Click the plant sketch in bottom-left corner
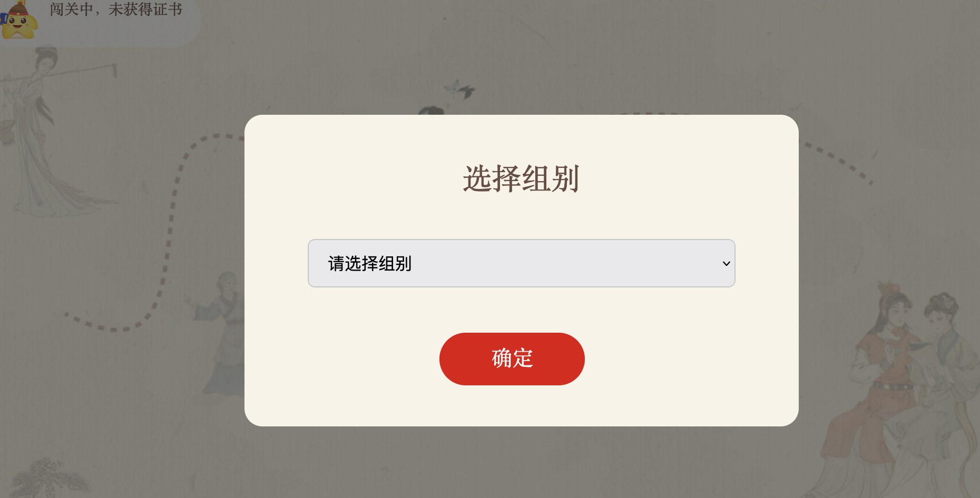The width and height of the screenshot is (980, 498). (47, 478)
